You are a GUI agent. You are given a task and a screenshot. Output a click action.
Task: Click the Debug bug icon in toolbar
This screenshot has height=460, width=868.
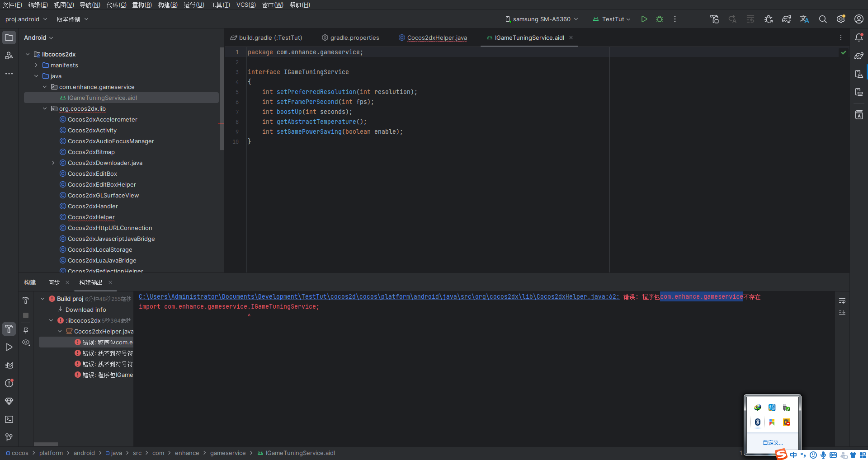(660, 19)
